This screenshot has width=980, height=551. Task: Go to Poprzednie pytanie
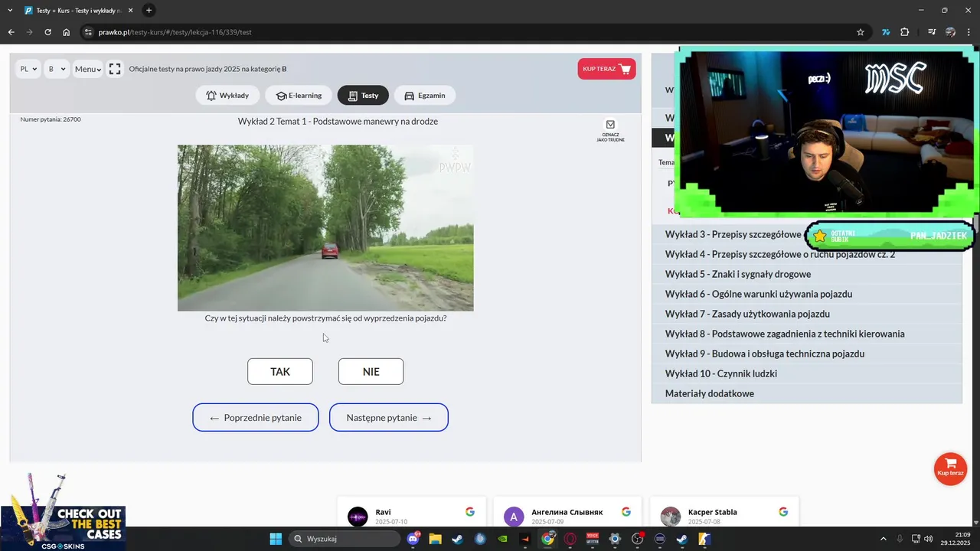[x=256, y=417]
